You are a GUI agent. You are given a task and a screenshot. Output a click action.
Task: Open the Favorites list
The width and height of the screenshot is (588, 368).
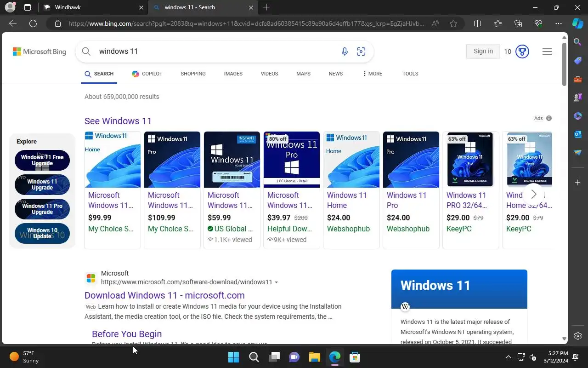coord(498,23)
